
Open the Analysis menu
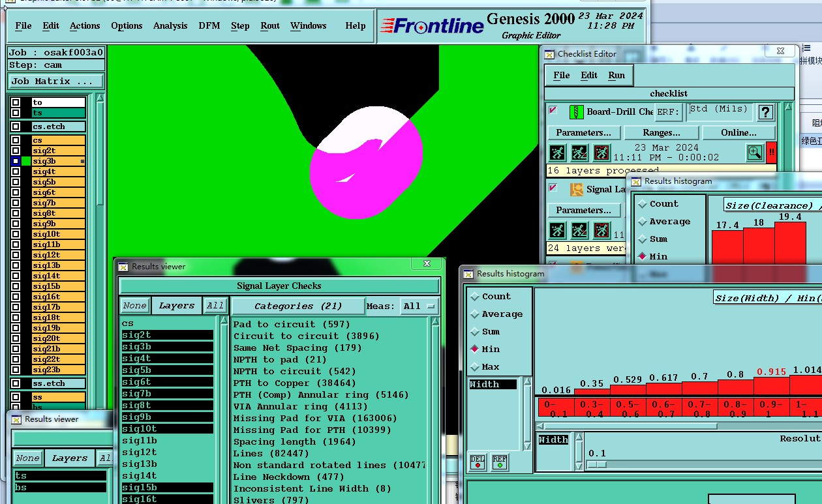(x=170, y=26)
